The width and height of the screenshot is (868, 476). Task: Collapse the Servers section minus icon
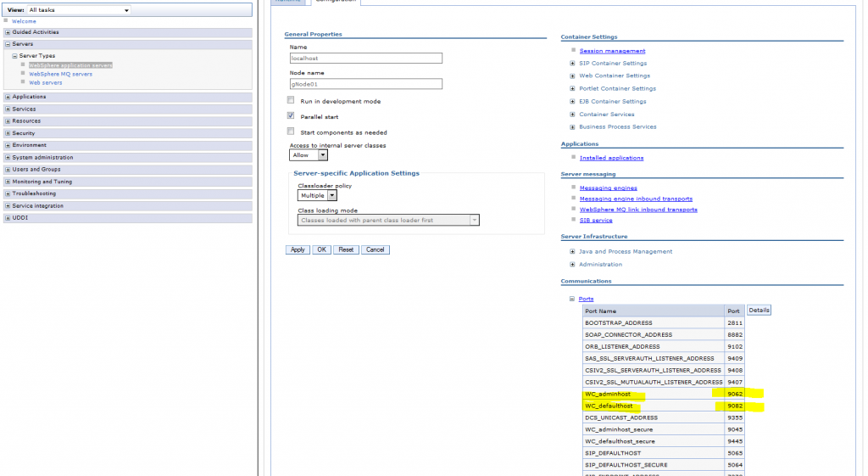(8, 44)
